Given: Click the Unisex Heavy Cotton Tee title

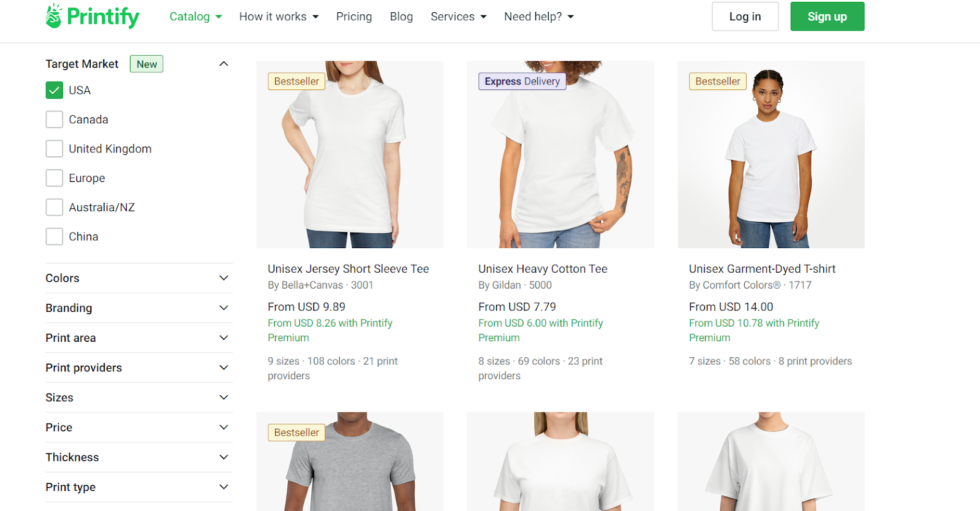Looking at the screenshot, I should tap(543, 268).
